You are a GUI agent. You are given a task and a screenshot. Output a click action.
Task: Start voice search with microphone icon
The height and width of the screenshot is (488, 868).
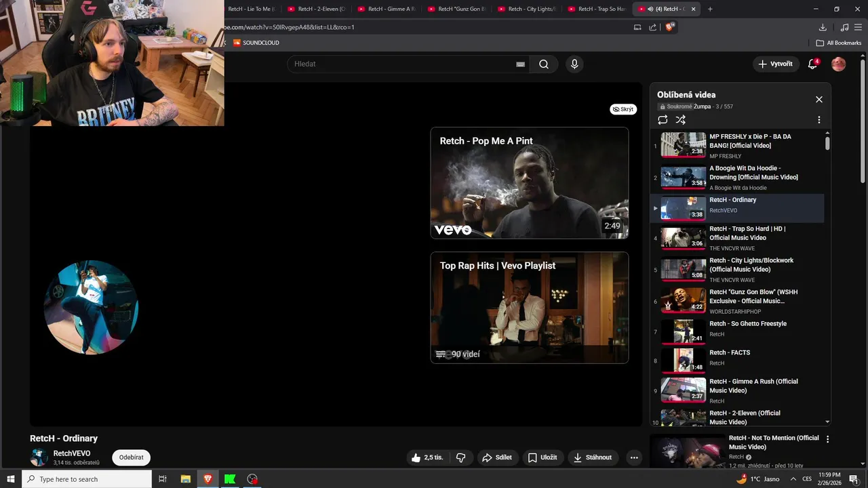(x=574, y=64)
